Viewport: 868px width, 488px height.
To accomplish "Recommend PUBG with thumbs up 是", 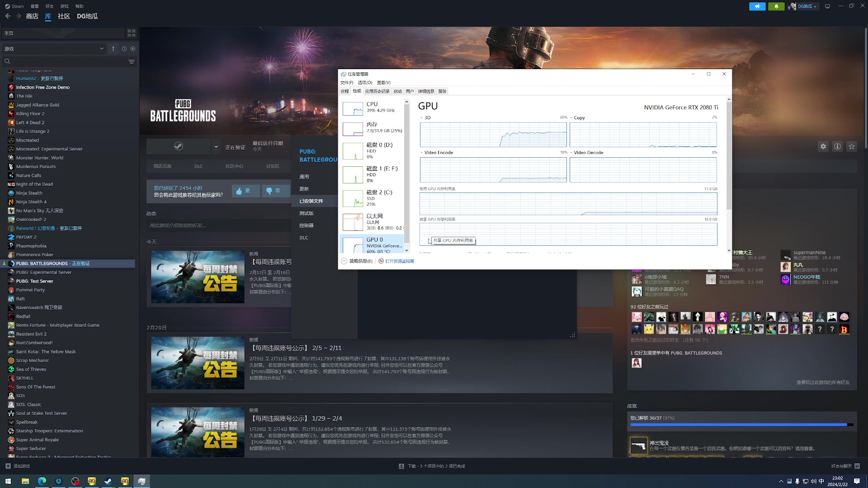I will pyautogui.click(x=245, y=191).
